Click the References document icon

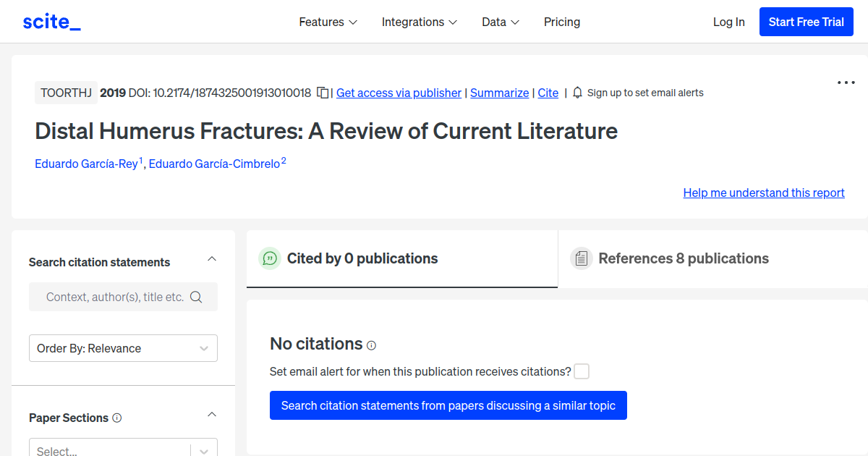point(581,258)
